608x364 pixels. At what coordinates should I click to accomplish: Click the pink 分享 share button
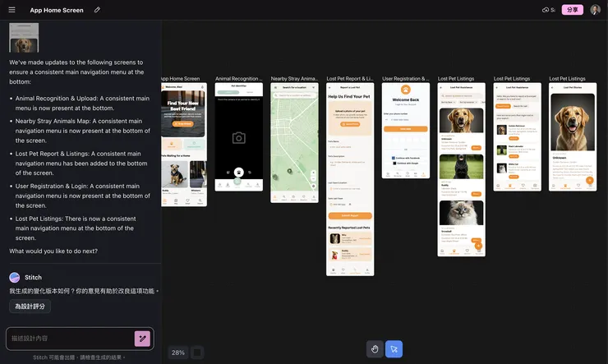coord(573,10)
